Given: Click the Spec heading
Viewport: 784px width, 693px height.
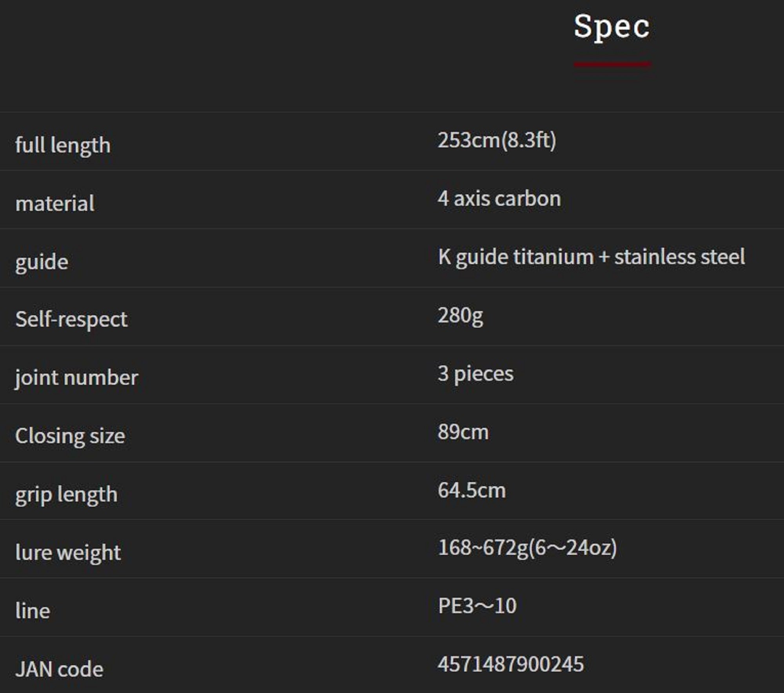Looking at the screenshot, I should [612, 27].
